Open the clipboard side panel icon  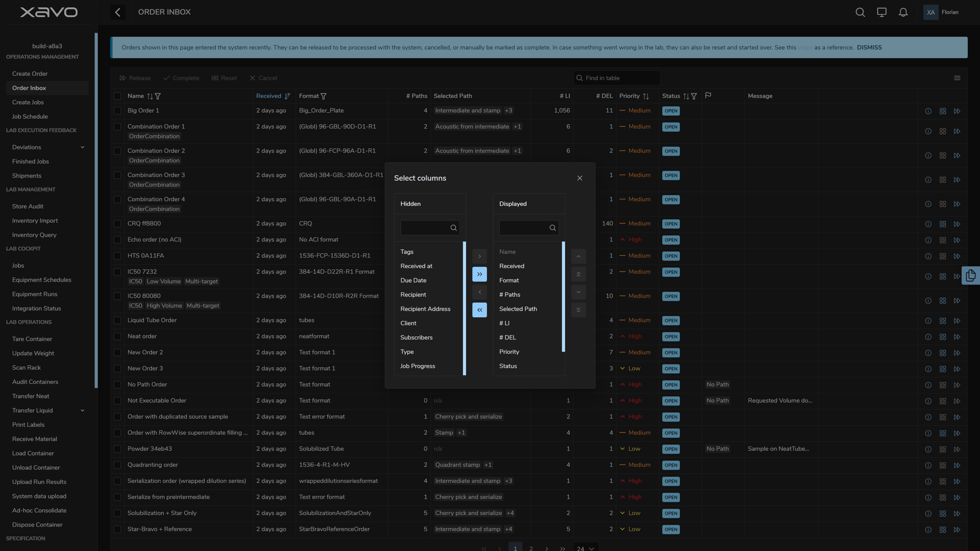(x=971, y=276)
